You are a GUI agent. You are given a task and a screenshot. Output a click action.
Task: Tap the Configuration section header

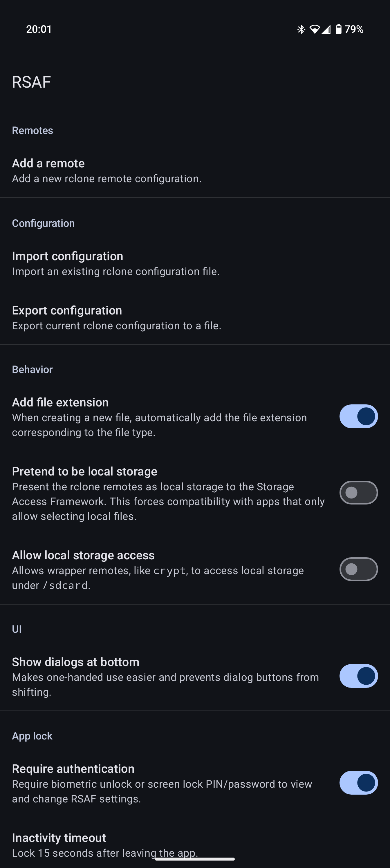pyautogui.click(x=43, y=223)
